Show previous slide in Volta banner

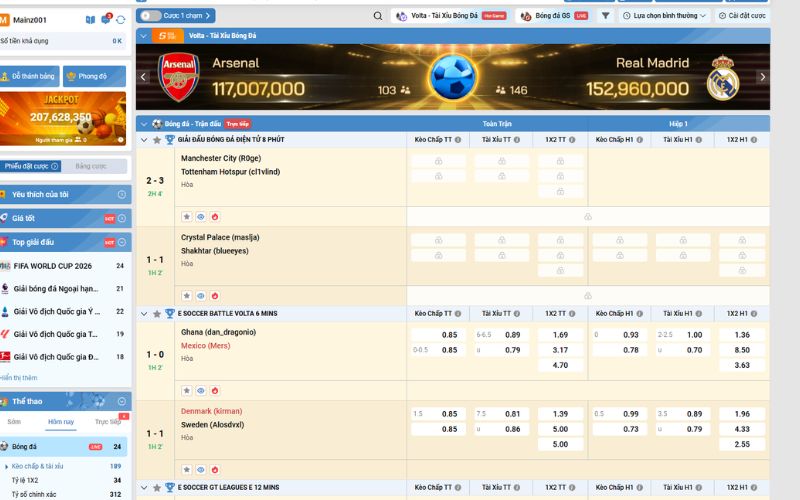(x=143, y=77)
